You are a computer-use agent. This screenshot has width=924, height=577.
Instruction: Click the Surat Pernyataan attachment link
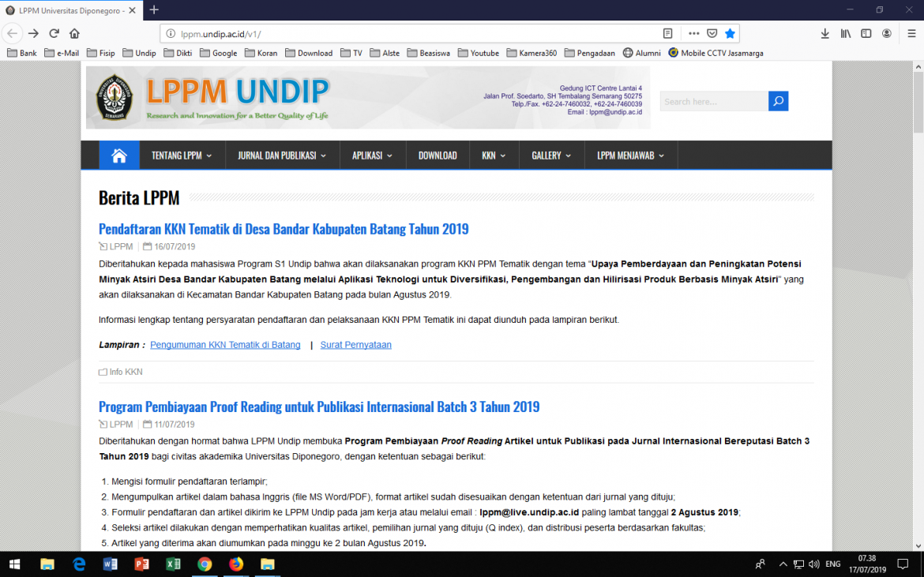[x=355, y=345]
